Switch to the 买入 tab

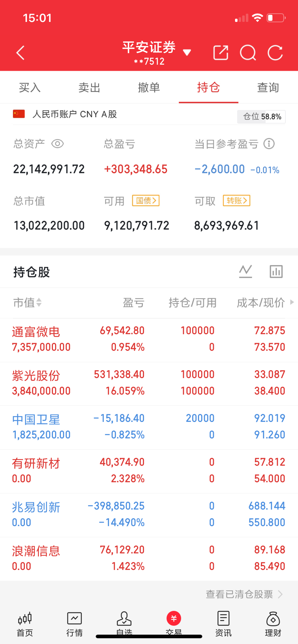click(30, 87)
